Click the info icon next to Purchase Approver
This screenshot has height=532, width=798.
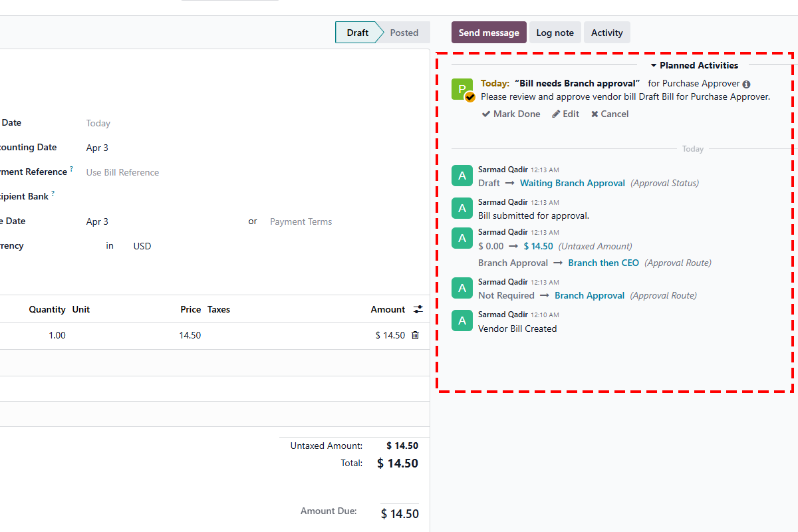point(747,83)
